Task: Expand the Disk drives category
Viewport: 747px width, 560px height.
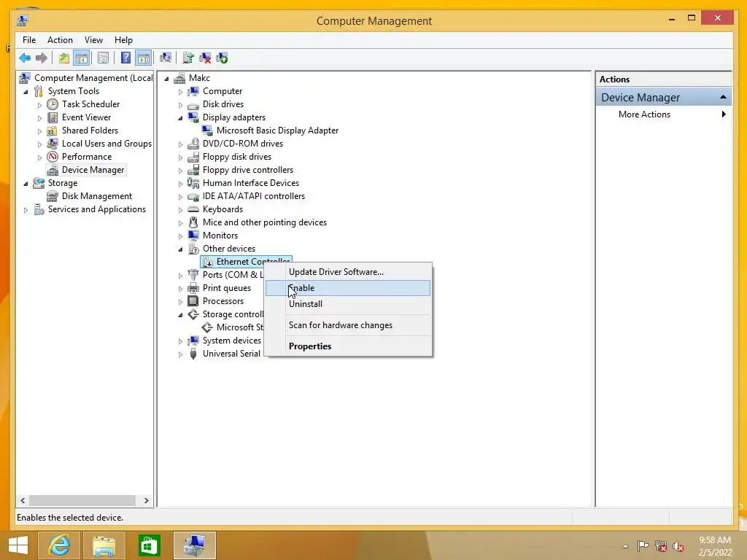Action: tap(181, 105)
